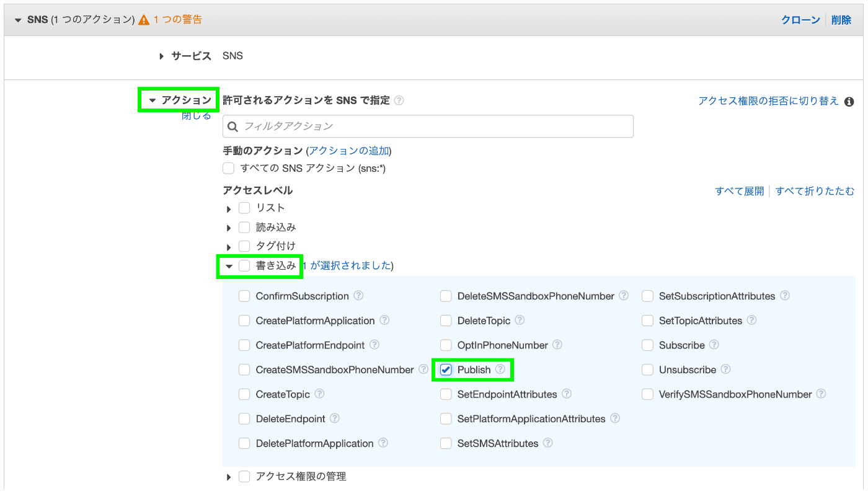Expand the アクセス権限の管理 arrow
The height and width of the screenshot is (496, 868).
point(229,477)
